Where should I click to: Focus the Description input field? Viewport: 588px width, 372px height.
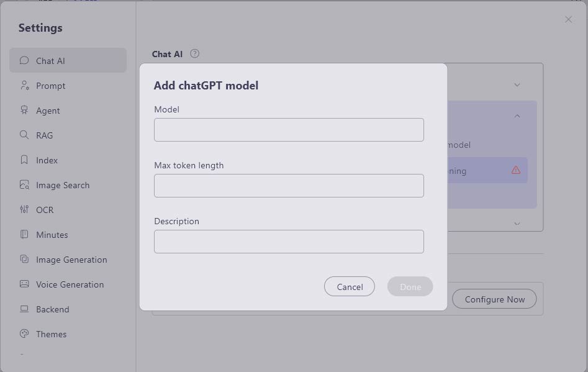click(x=289, y=242)
